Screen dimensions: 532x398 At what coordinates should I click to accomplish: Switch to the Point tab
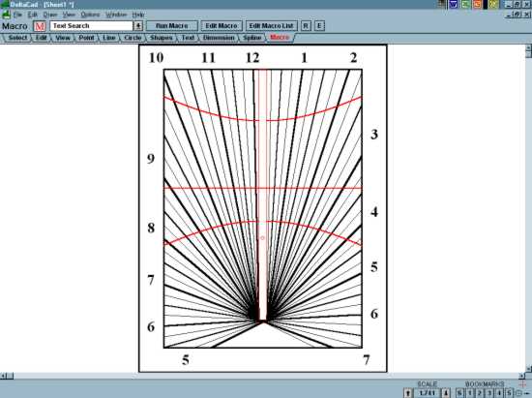tap(86, 38)
